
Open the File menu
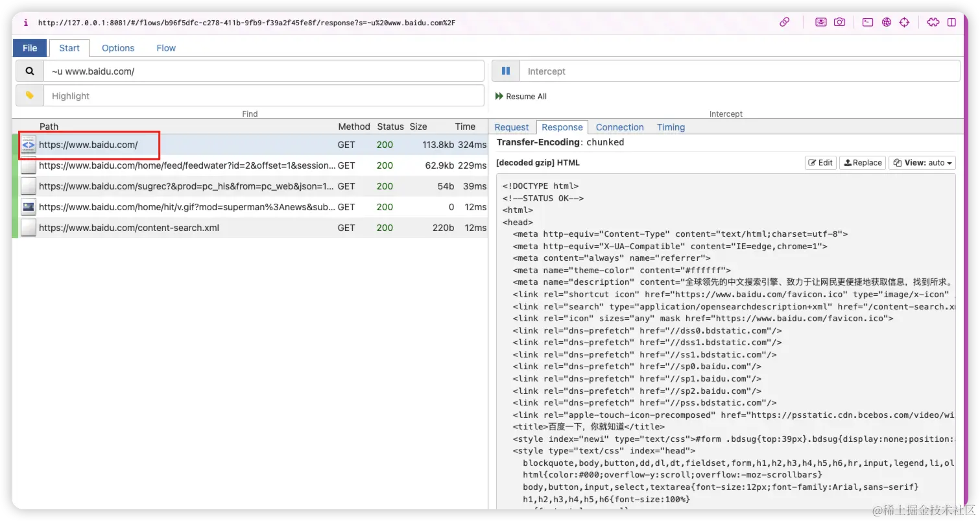[x=30, y=48]
